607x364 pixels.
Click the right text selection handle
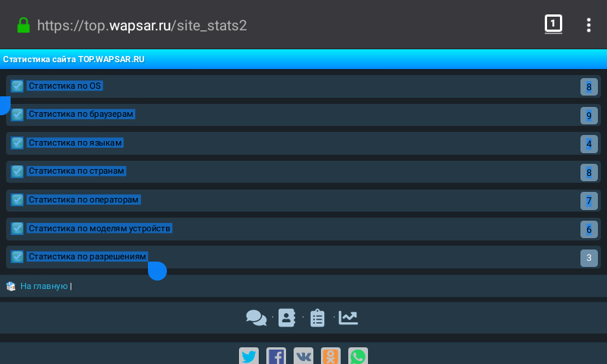tap(157, 271)
